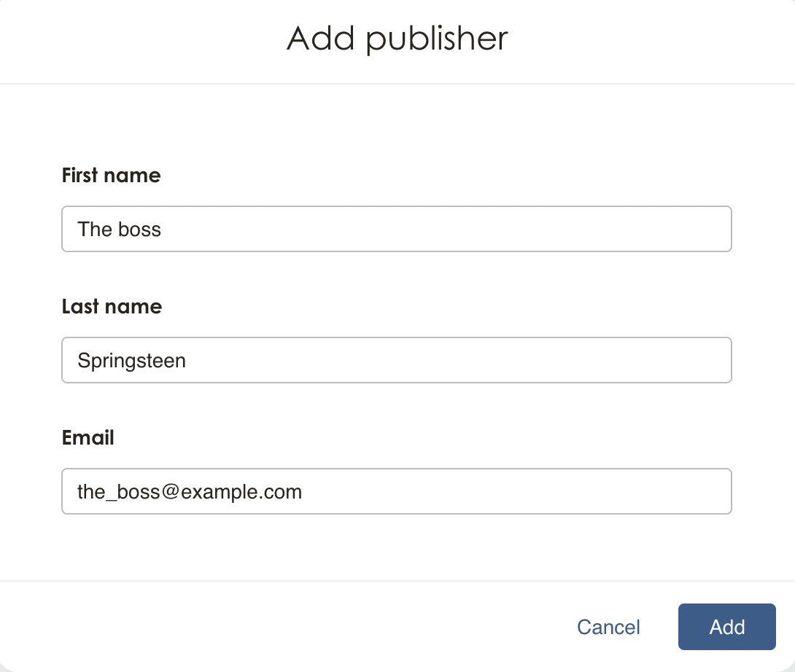The width and height of the screenshot is (795, 672).
Task: Click the First name label
Action: pyautogui.click(x=111, y=176)
